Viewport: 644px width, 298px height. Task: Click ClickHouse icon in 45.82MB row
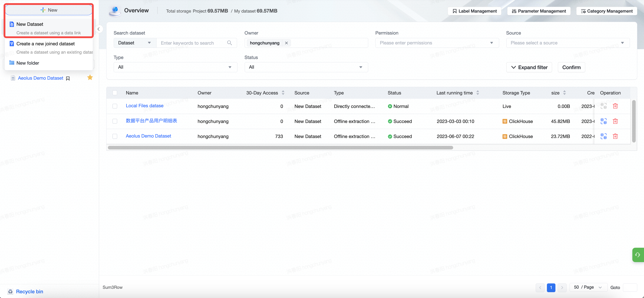[x=505, y=121]
